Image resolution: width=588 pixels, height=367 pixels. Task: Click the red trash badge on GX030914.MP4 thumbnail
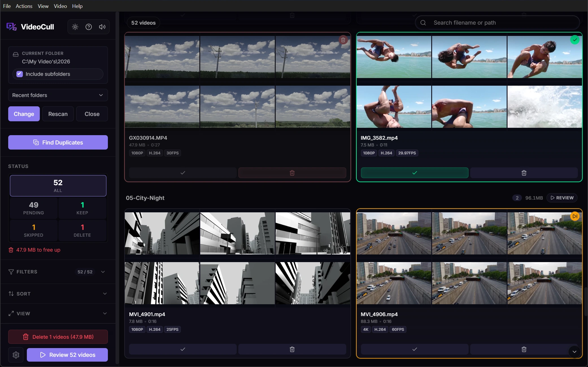coord(343,40)
